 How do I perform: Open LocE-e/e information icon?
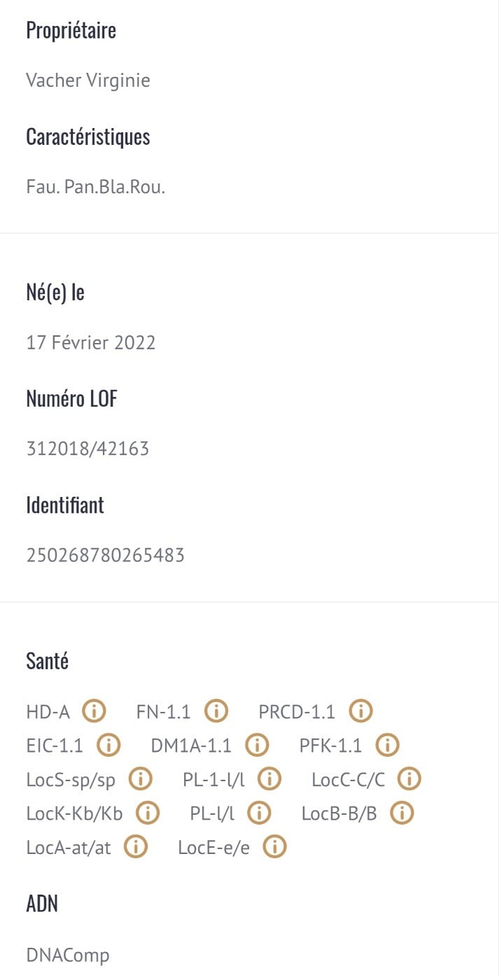pyautogui.click(x=275, y=848)
